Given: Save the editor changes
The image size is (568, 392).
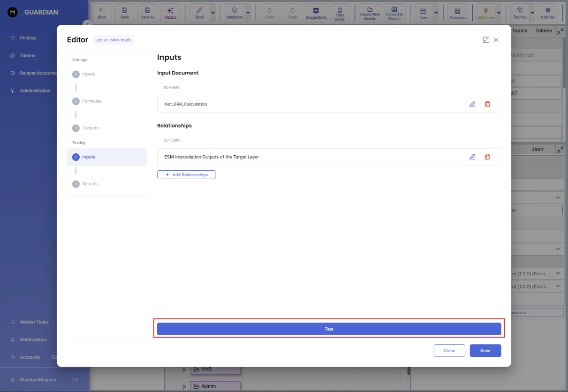Looking at the screenshot, I should coord(485,351).
